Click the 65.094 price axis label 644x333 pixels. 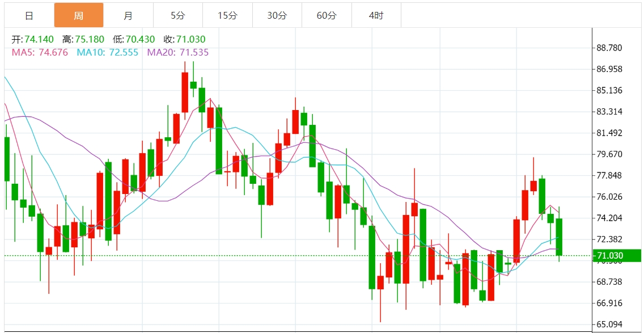pos(609,325)
